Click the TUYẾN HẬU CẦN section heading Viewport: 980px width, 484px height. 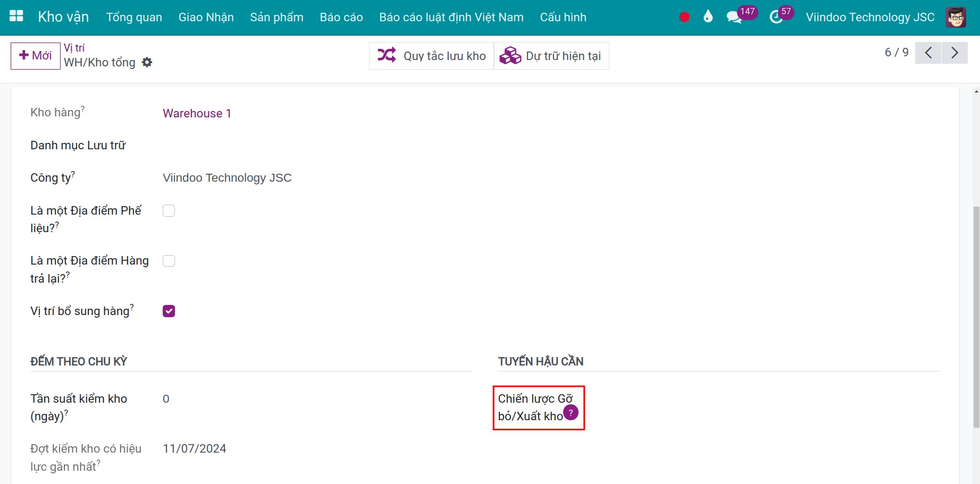click(541, 361)
